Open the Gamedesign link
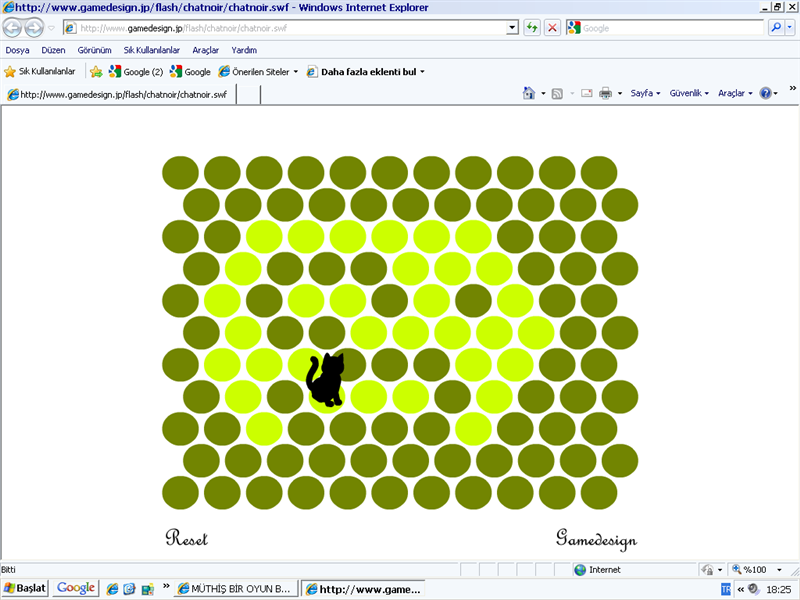Image resolution: width=800 pixels, height=600 pixels. (x=596, y=540)
